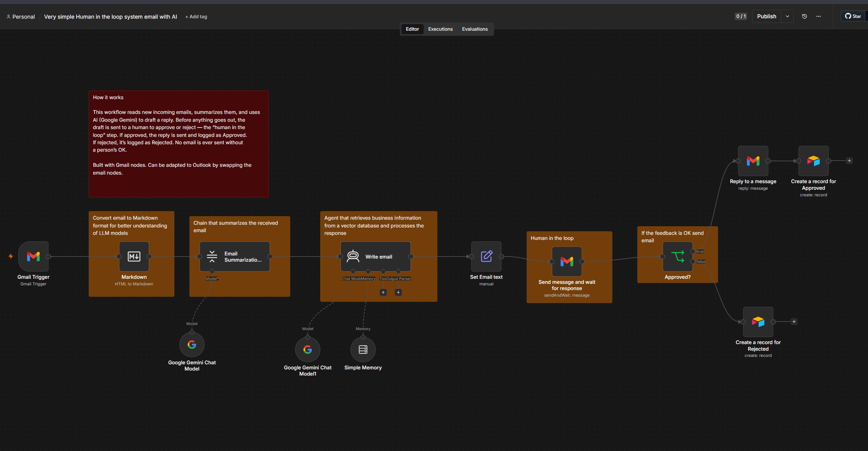
Task: Publish the workflow
Action: pos(766,16)
